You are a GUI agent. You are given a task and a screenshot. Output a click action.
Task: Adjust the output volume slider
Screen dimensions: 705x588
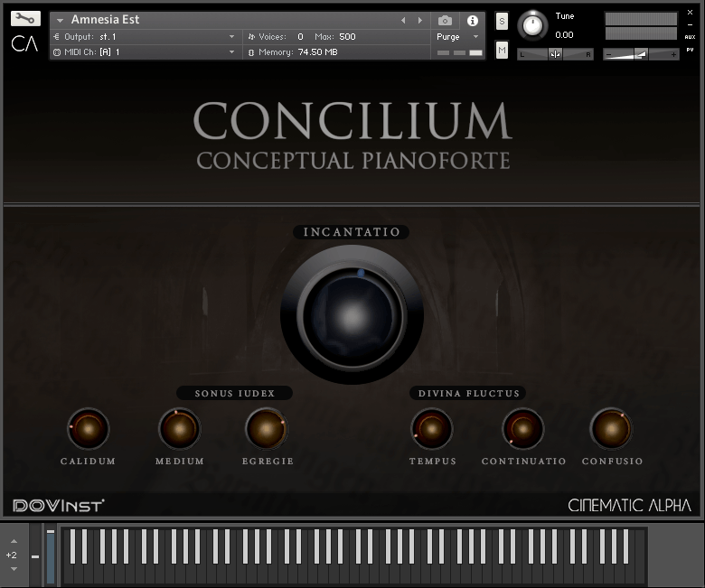[x=641, y=54]
